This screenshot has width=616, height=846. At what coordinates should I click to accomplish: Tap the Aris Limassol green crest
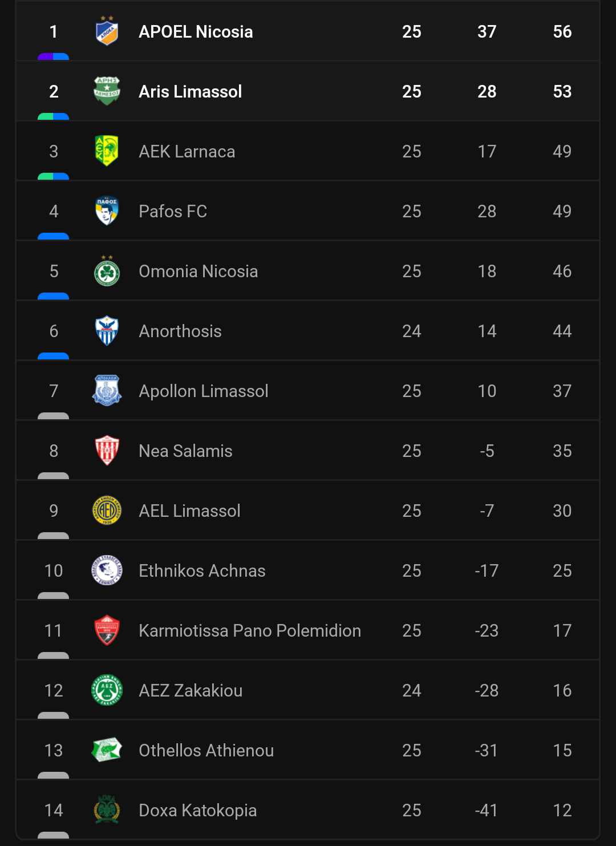(x=107, y=91)
